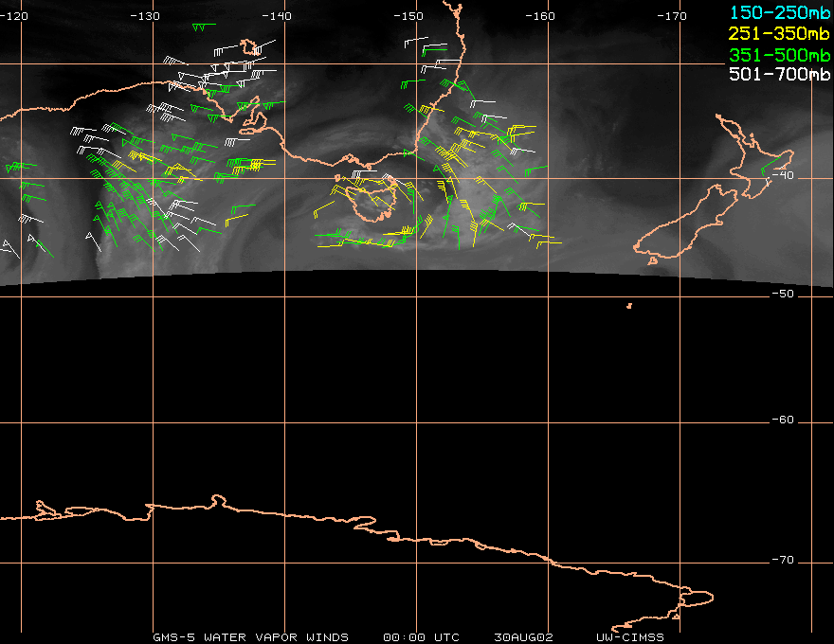Click the -120 longitude label
834x644 pixels.
coord(13,16)
